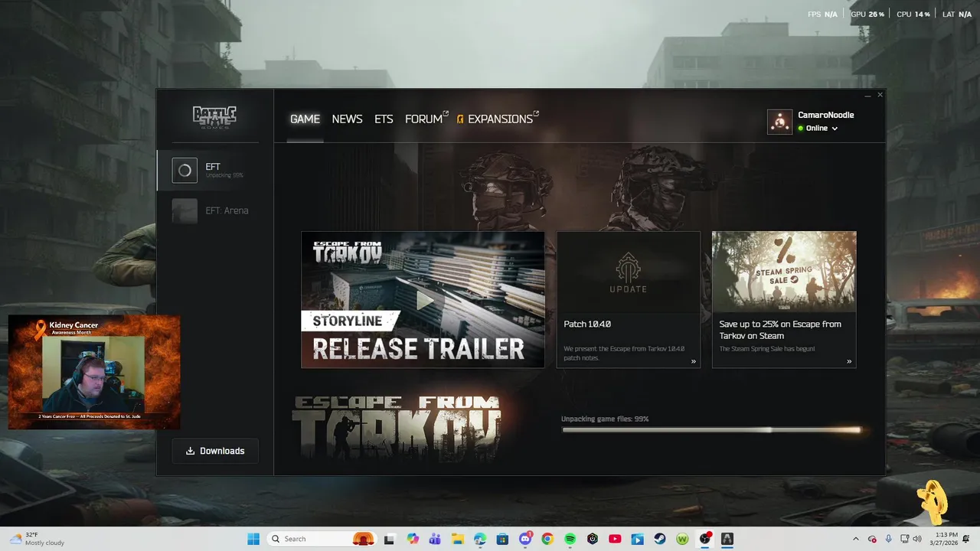The height and width of the screenshot is (551, 980).
Task: Click the OneDrive sync error tray icon
Action: [x=872, y=539]
